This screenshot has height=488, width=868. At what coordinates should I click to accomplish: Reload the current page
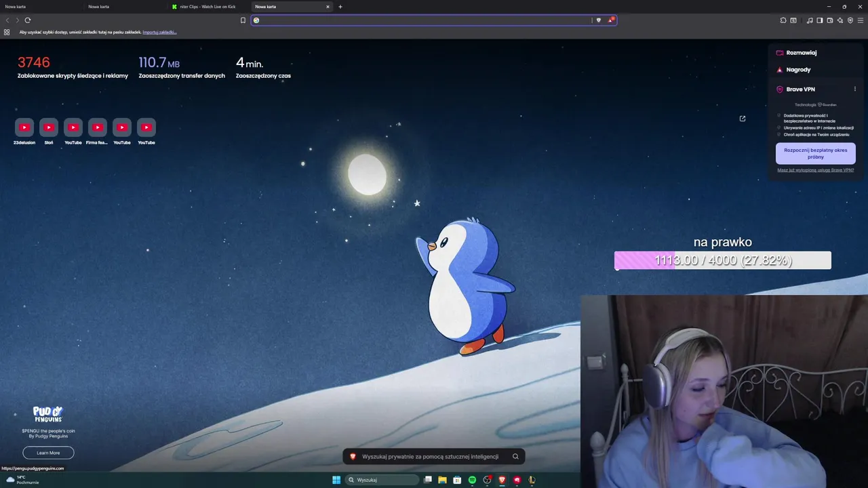tap(28, 20)
